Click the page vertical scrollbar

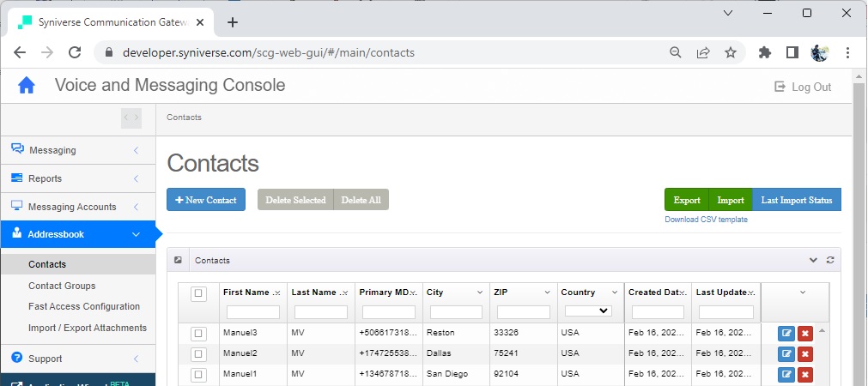click(x=859, y=226)
